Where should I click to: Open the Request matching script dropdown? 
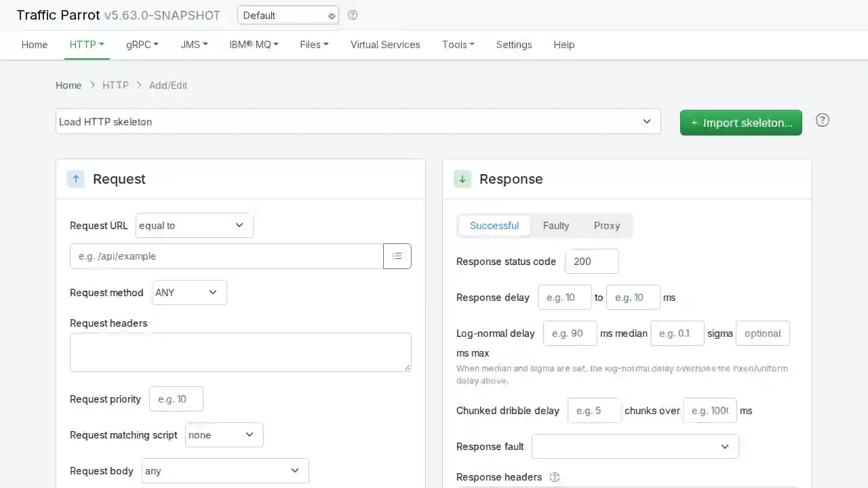224,435
